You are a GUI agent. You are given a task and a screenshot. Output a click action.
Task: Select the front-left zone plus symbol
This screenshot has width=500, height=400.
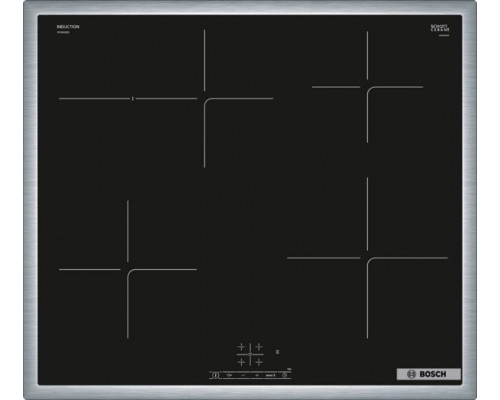click(x=241, y=362)
